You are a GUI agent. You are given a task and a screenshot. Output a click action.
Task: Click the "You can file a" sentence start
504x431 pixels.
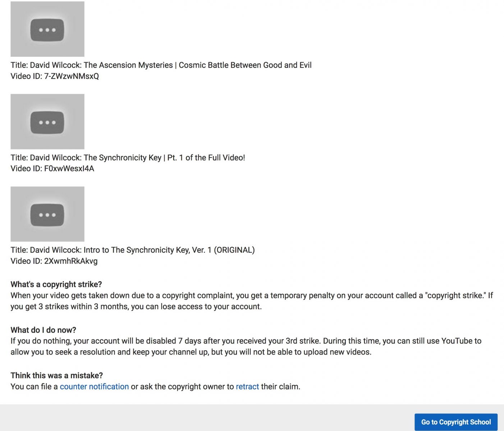coord(34,386)
